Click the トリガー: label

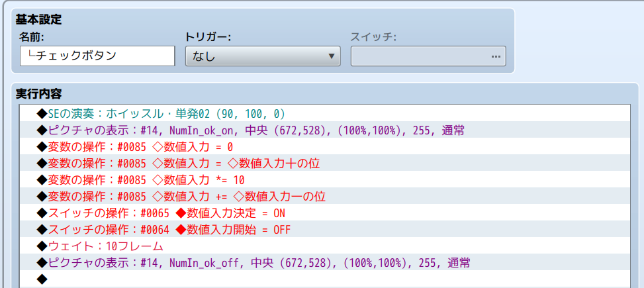(208, 37)
